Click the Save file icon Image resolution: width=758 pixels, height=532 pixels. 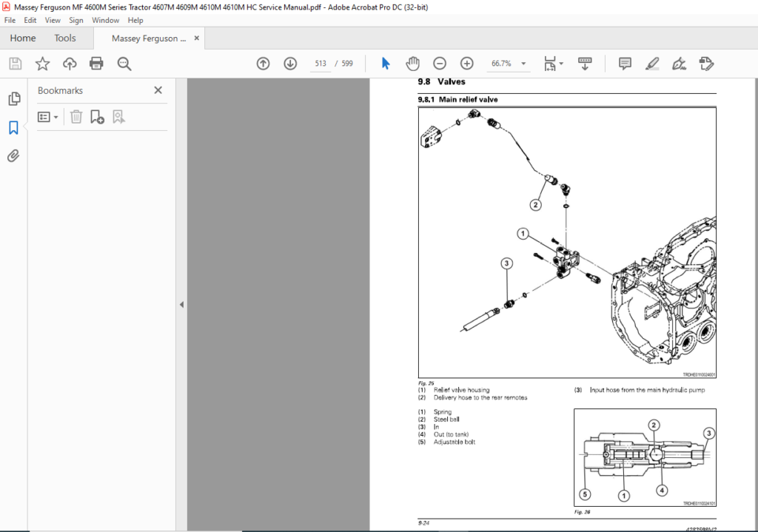16,64
